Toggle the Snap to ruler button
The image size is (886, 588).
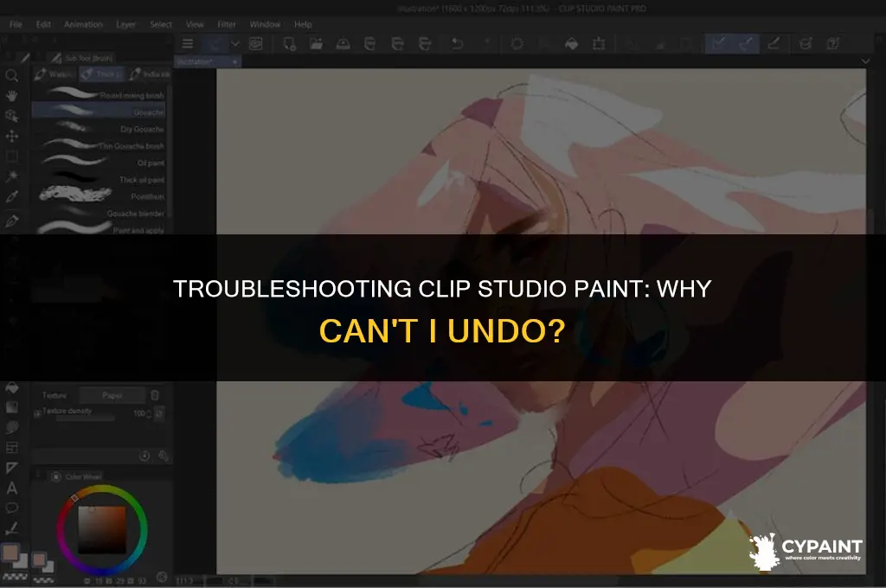point(719,43)
